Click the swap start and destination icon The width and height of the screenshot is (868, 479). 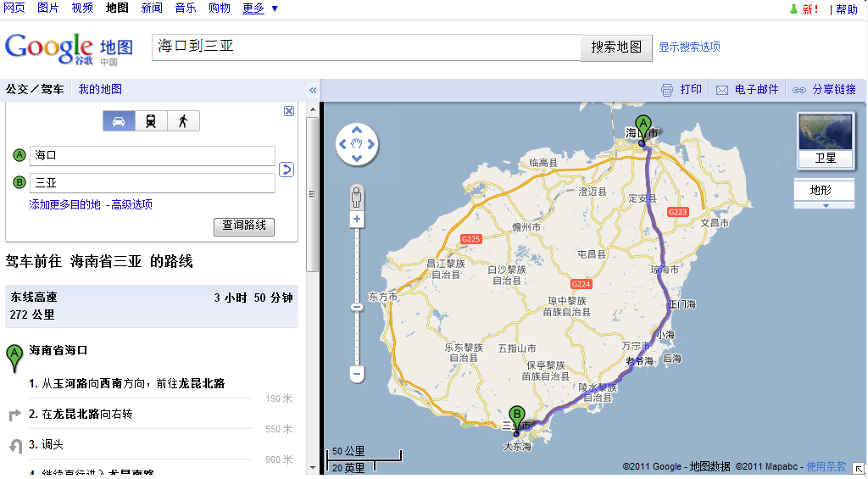point(287,170)
